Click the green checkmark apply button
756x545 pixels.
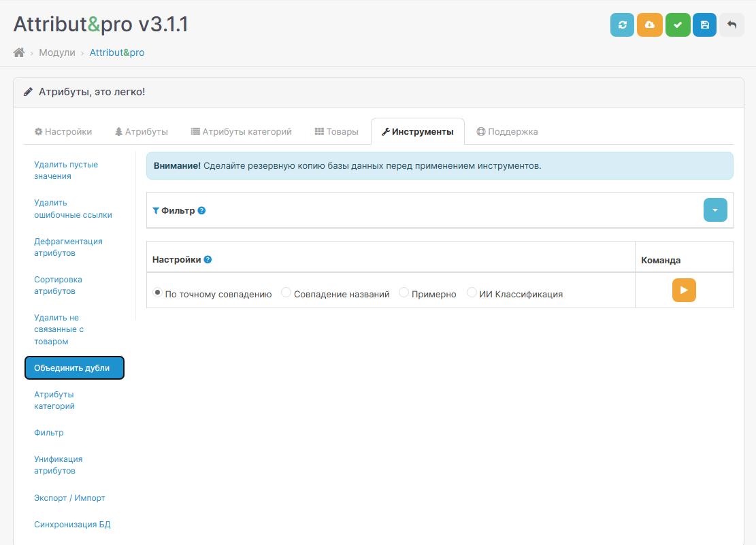[x=678, y=24]
